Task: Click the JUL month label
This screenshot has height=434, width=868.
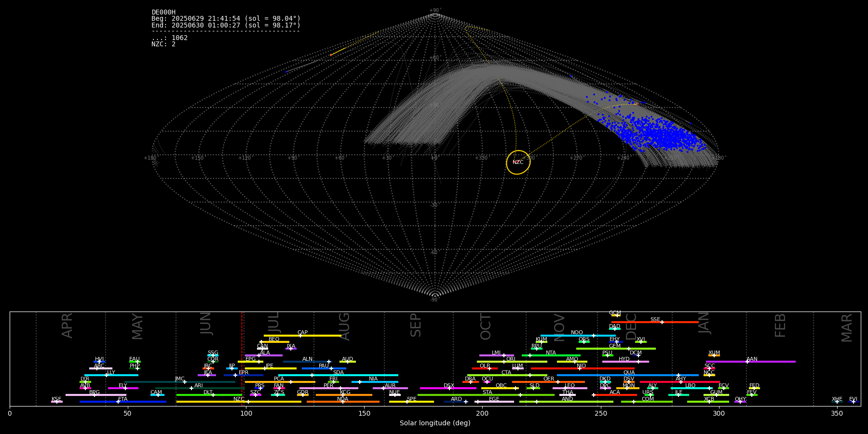Action: click(x=273, y=322)
